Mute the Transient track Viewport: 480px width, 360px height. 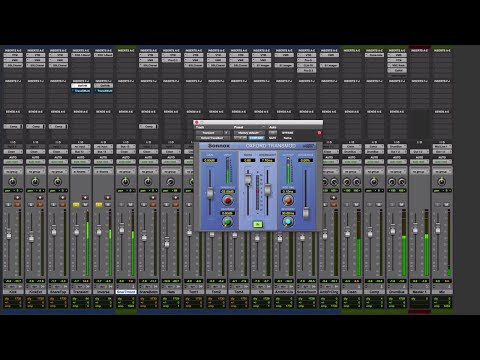pyautogui.click(x=85, y=204)
